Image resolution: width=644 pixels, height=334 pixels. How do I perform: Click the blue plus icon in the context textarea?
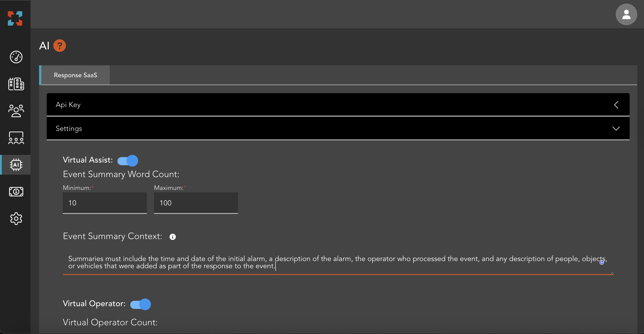[602, 262]
